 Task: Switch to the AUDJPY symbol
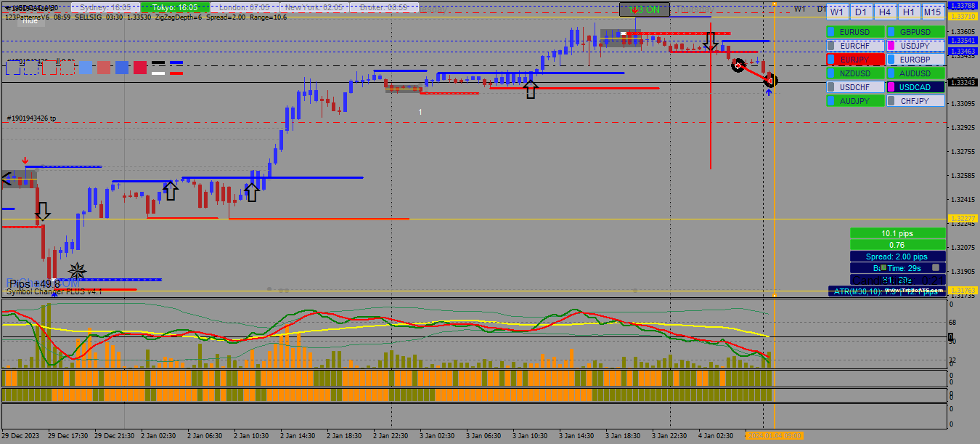coord(855,101)
